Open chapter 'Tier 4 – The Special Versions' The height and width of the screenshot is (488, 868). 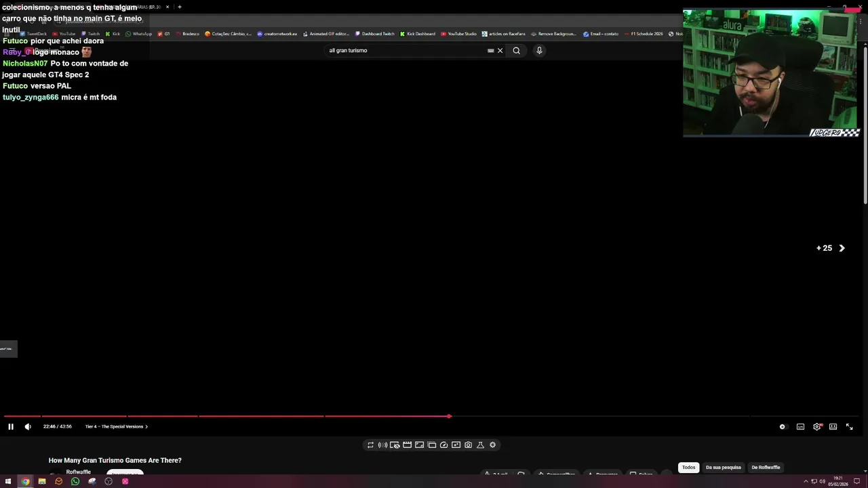pos(117,426)
